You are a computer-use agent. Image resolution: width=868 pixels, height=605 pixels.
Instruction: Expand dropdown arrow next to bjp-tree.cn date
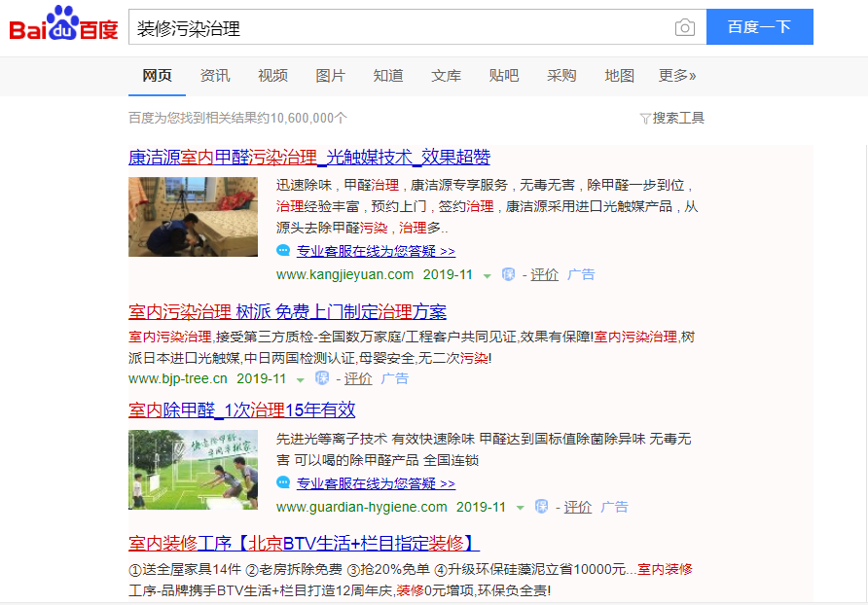(300, 380)
